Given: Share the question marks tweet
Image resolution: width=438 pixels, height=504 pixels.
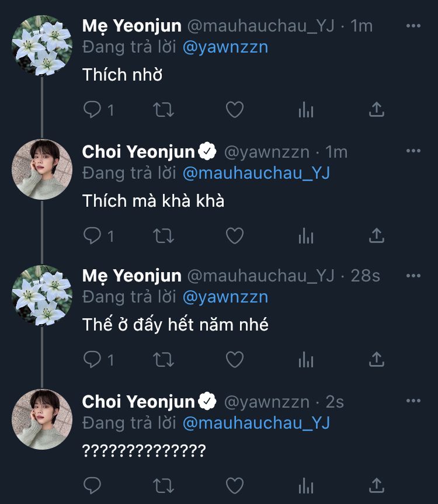Looking at the screenshot, I should 377,485.
